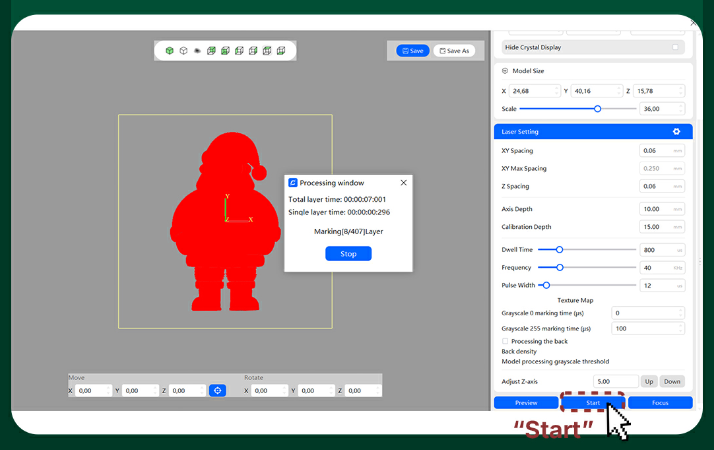Select the wireframe cube view icon
This screenshot has height=450, width=714.
point(184,51)
